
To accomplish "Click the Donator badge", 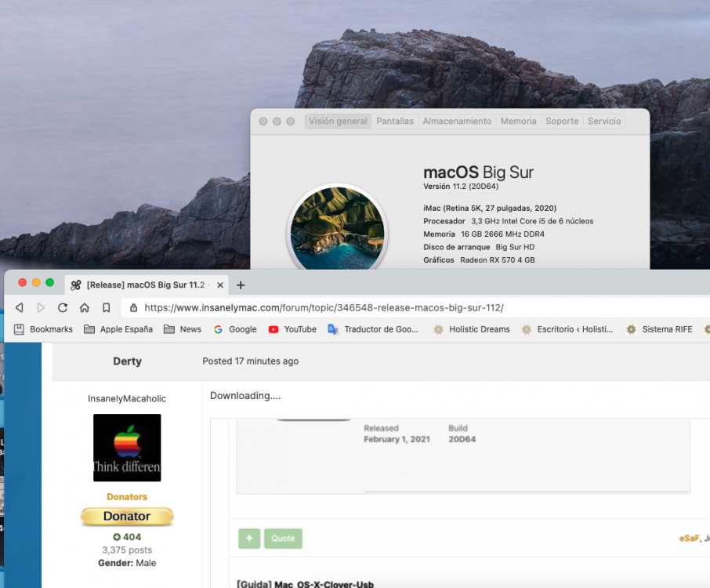I will click(127, 516).
